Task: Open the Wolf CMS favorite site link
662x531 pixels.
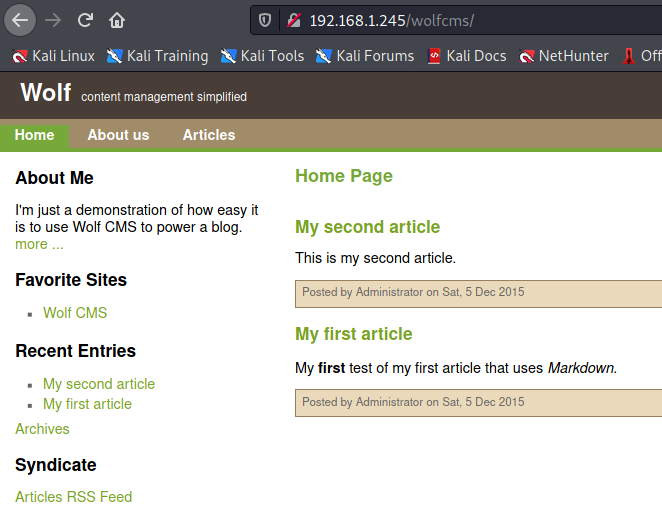Action: pos(75,313)
